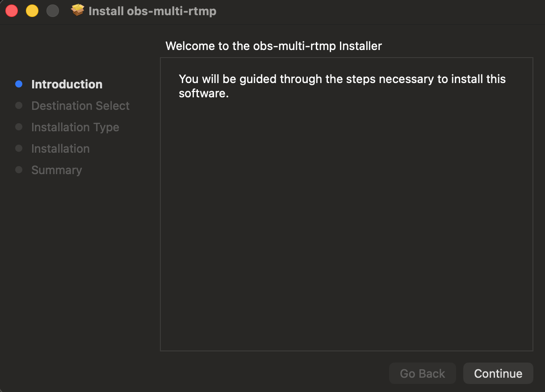Click the bullet next to Installation

point(19,148)
